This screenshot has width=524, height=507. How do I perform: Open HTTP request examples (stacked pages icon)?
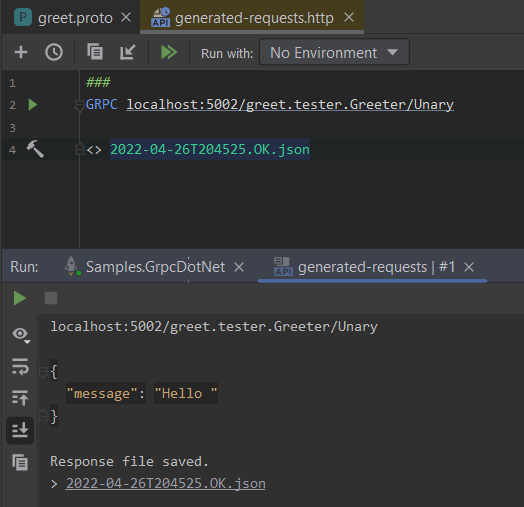pos(95,52)
